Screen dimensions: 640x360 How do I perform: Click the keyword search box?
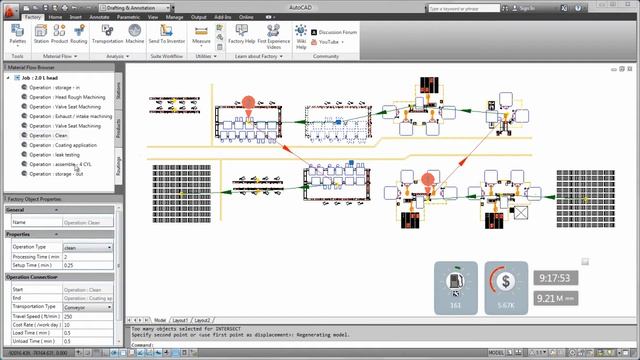tap(464, 8)
